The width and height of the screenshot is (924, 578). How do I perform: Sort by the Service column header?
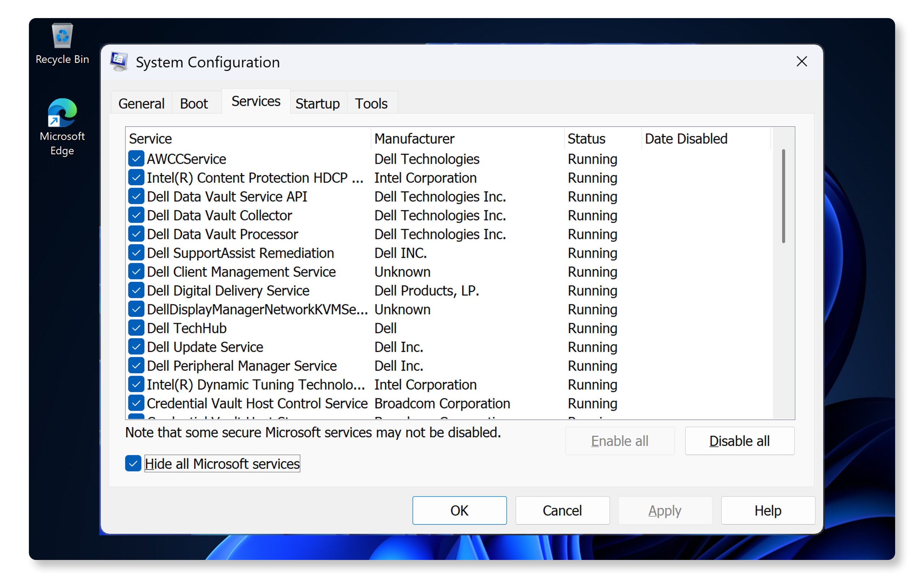248,138
